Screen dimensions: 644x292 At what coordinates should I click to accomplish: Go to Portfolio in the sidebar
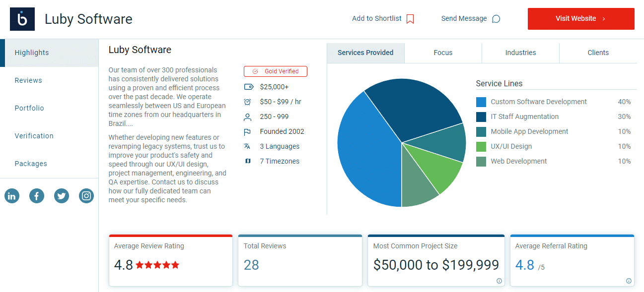click(x=29, y=108)
